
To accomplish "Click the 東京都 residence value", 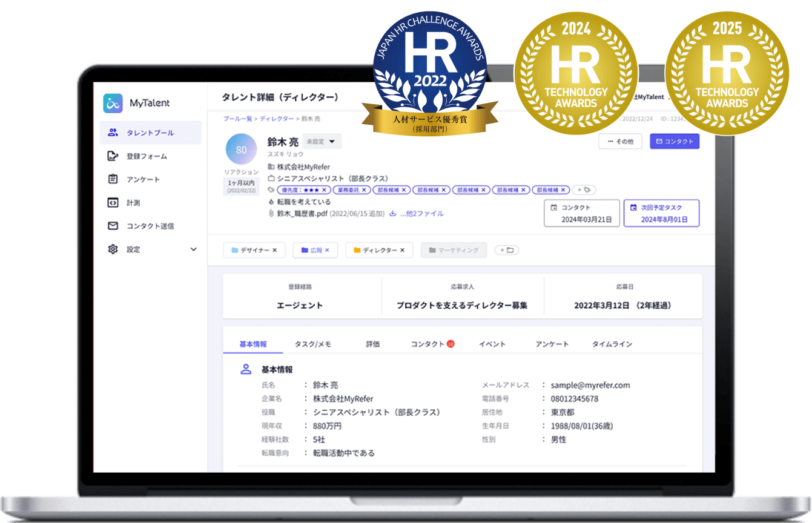I will tap(561, 412).
